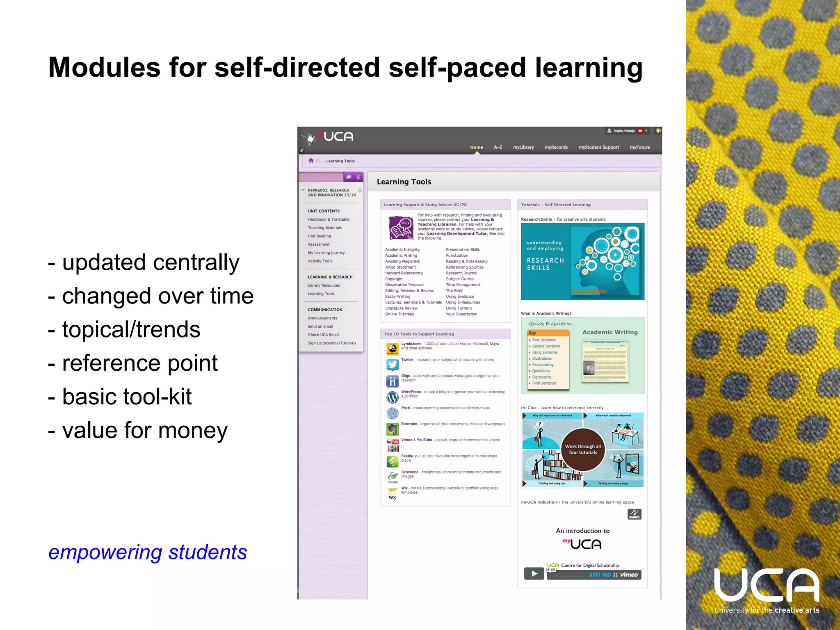Click the Crocodoc icon
This screenshot has width=840, height=630.
pos(393,477)
